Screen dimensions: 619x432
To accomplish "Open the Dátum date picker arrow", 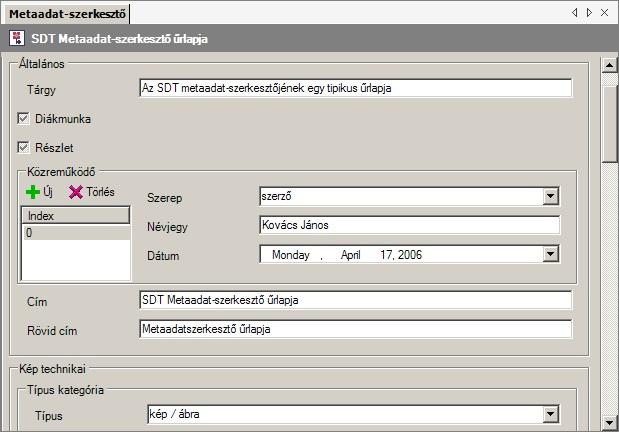I will [550, 254].
